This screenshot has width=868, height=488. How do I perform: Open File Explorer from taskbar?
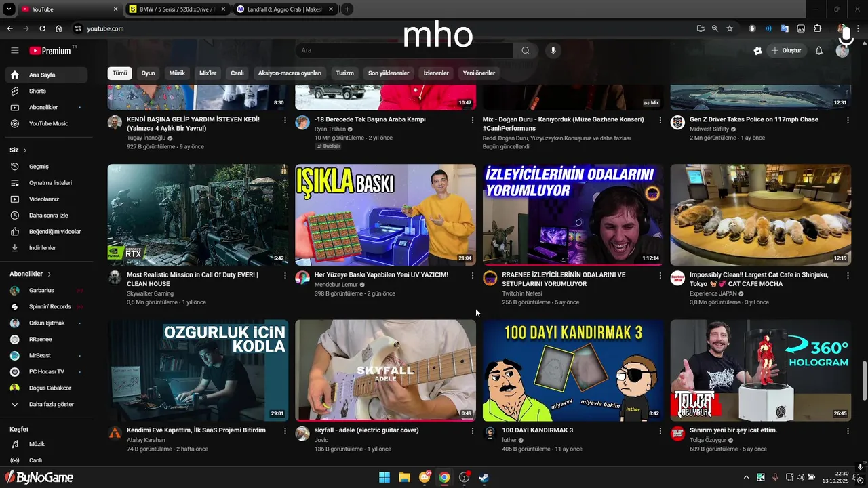[404, 477]
